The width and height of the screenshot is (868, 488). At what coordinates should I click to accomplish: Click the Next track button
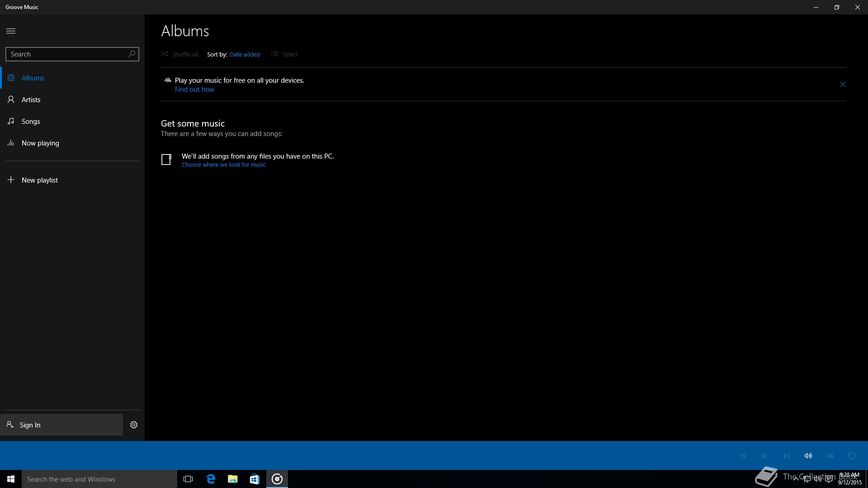click(786, 455)
